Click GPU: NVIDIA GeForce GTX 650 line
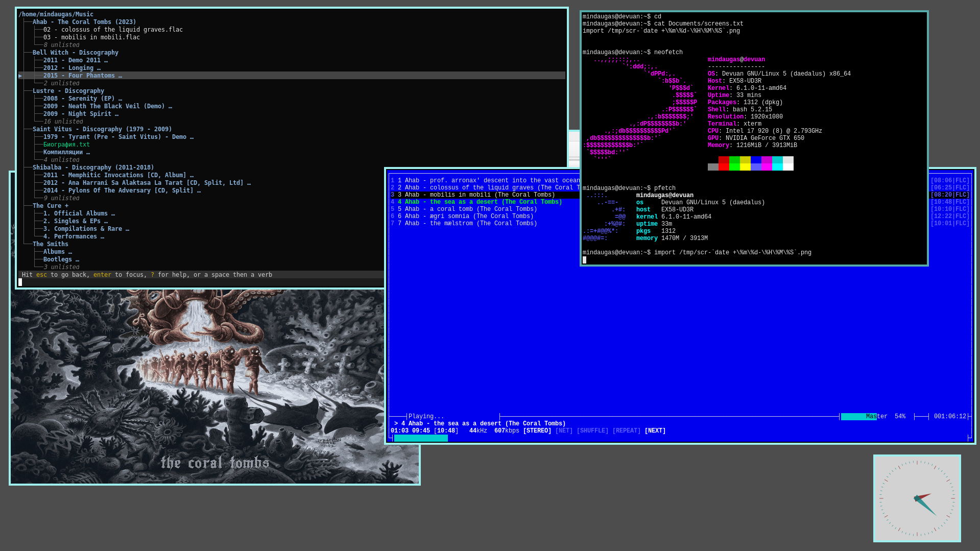The height and width of the screenshot is (551, 980). [756, 138]
